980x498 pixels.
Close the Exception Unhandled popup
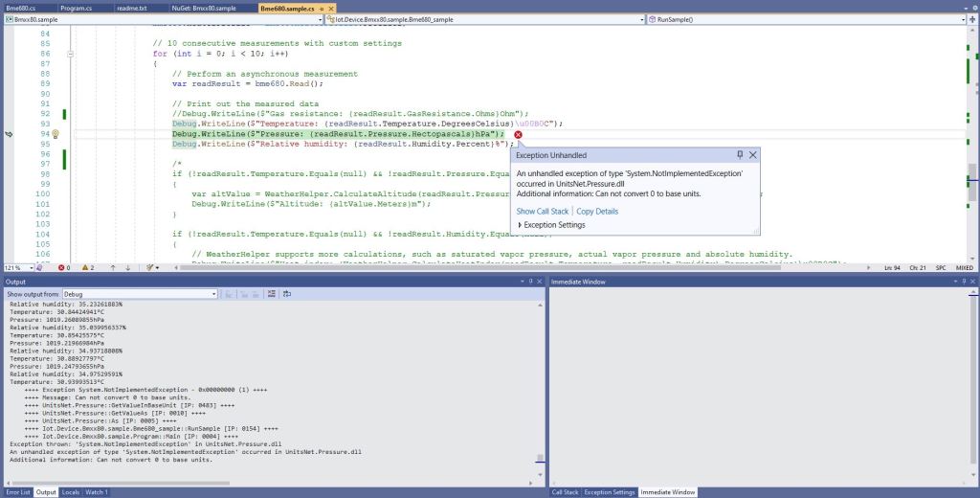753,154
